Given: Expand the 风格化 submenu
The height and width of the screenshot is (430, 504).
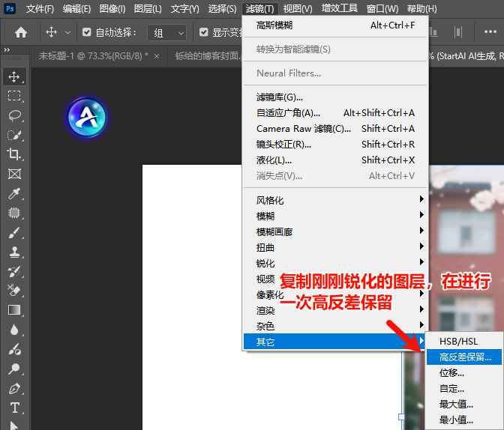Looking at the screenshot, I should pyautogui.click(x=334, y=200).
